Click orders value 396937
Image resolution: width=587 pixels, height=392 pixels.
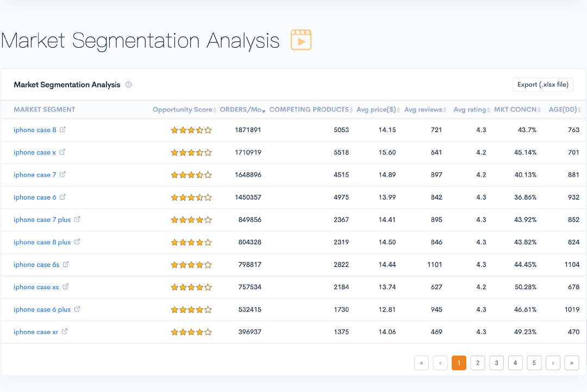pyautogui.click(x=249, y=332)
